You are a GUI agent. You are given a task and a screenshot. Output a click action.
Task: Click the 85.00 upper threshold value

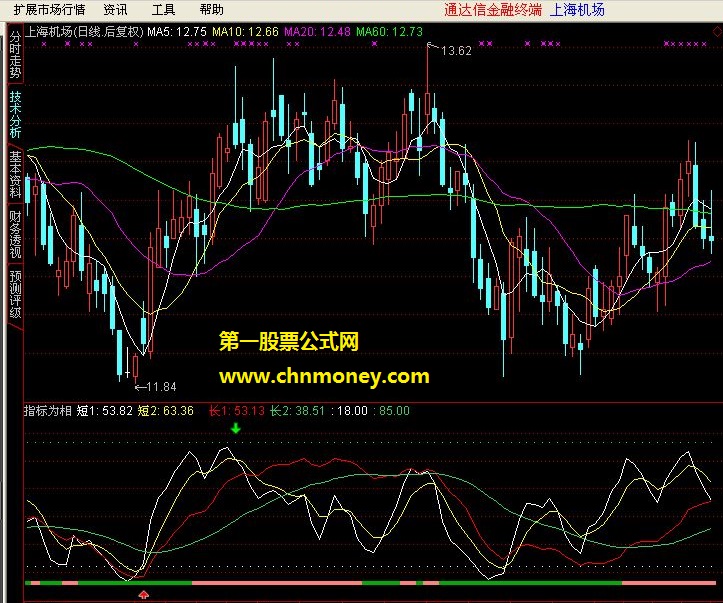[x=394, y=410]
